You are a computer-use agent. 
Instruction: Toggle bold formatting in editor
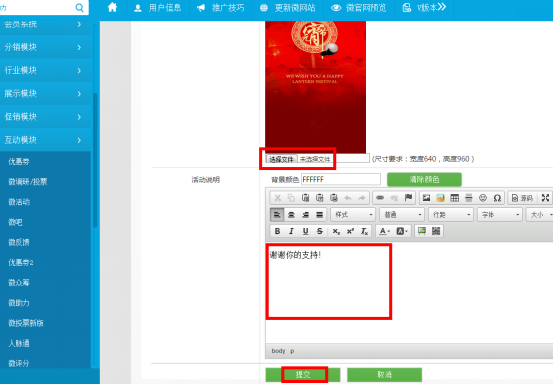coord(277,231)
